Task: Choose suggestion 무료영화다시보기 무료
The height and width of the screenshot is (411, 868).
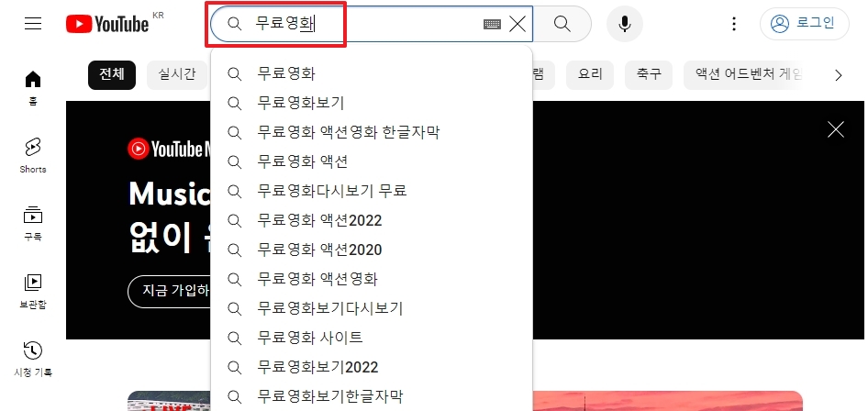Action: point(372,191)
